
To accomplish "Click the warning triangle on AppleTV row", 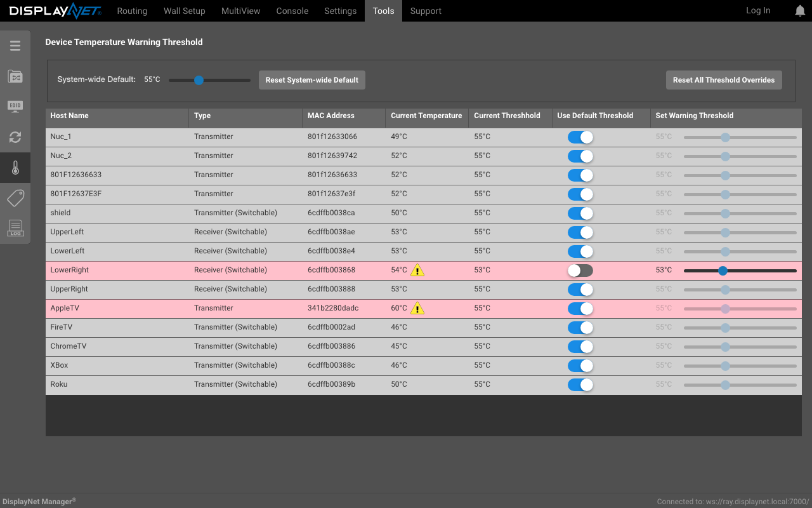I will (x=417, y=308).
